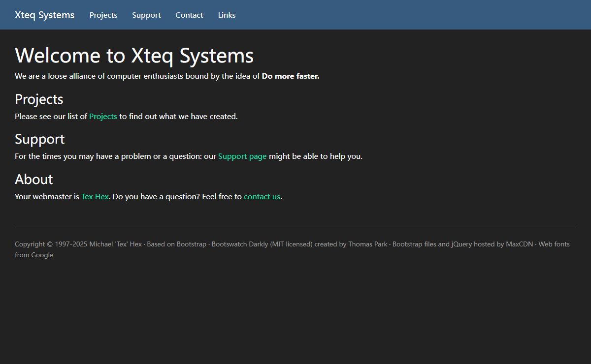
Task: Click the Support section heading
Action: coord(39,139)
